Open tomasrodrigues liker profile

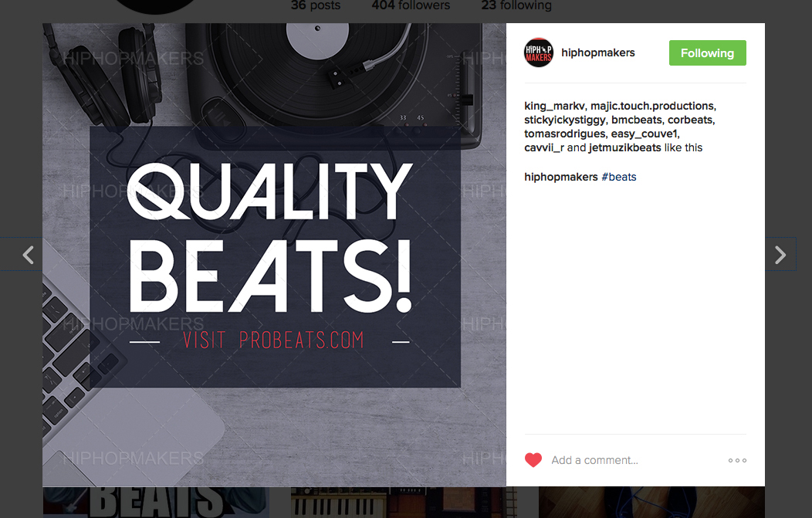(564, 134)
